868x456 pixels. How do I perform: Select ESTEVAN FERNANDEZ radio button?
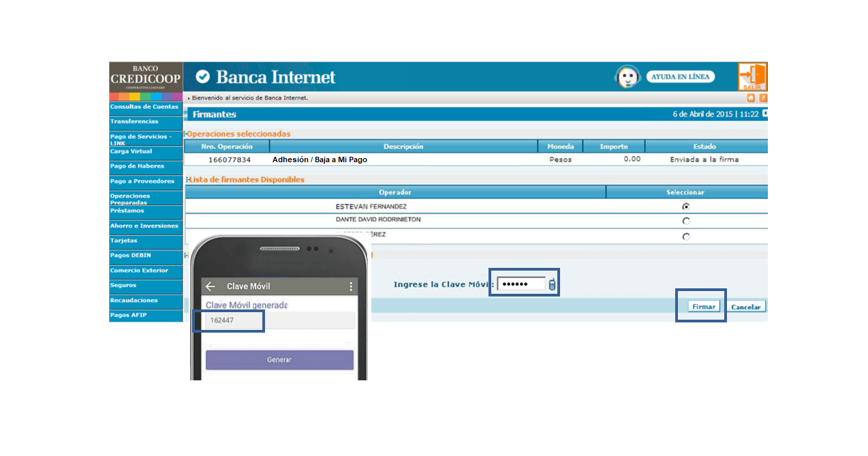(685, 206)
